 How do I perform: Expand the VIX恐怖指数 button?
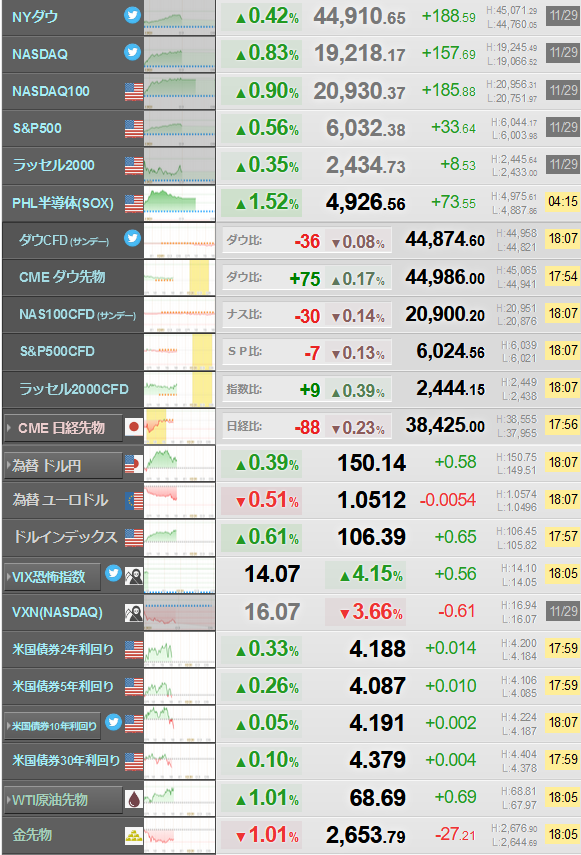click(x=52, y=577)
